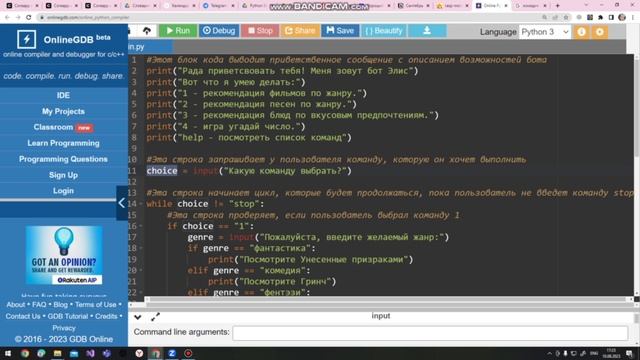Save the current project

click(x=340, y=31)
